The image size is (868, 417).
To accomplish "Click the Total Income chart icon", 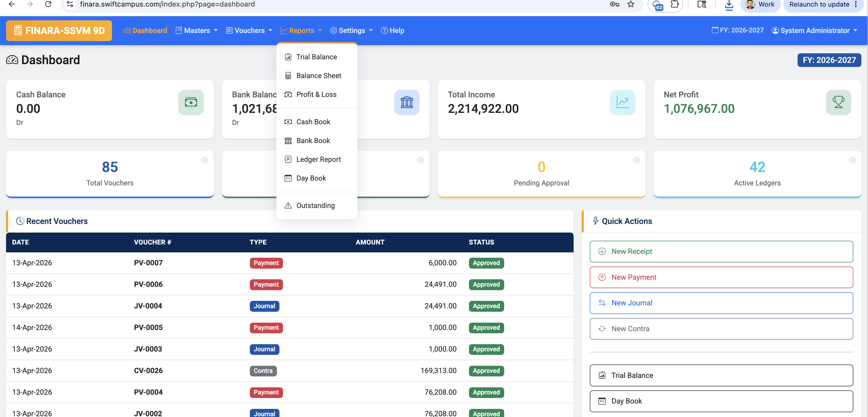I will pyautogui.click(x=623, y=102).
